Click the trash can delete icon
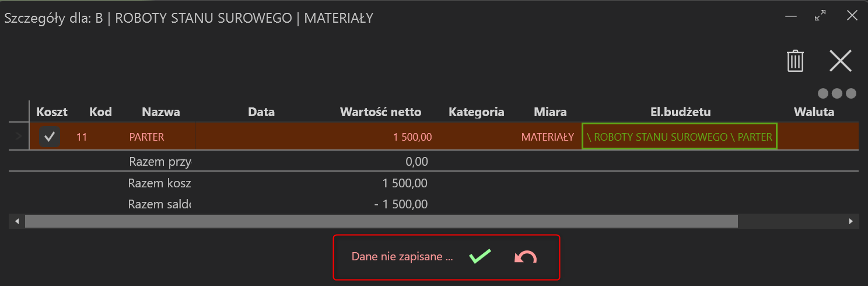 point(795,61)
